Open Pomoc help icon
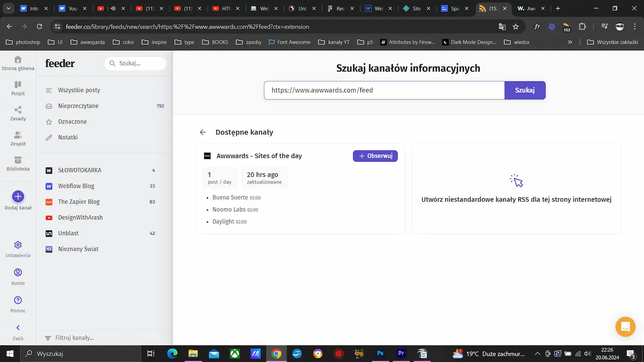The image size is (644, 362). (x=18, y=300)
